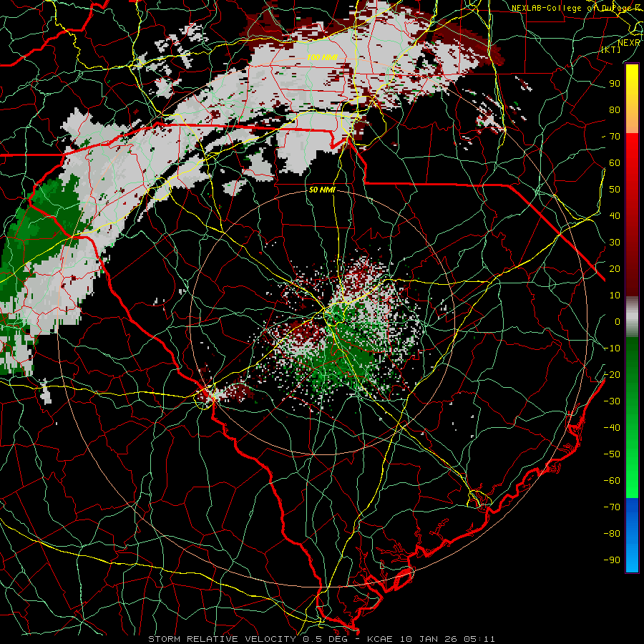Click the -10 scale label
This screenshot has width=644, height=644.
click(x=612, y=348)
